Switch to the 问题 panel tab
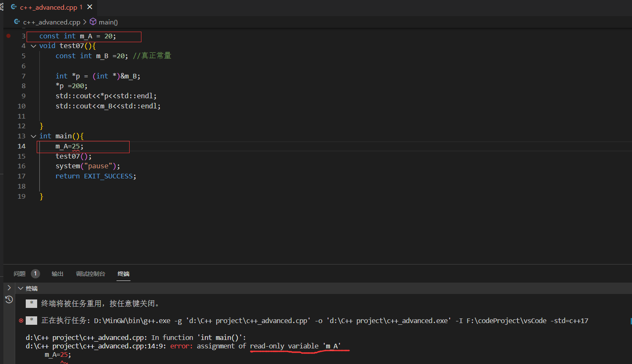 pyautogui.click(x=19, y=274)
